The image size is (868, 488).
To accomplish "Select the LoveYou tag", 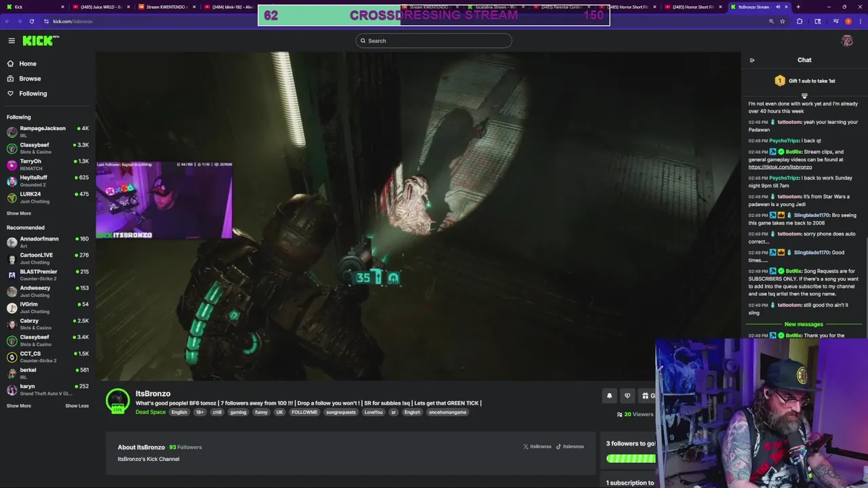I will point(373,412).
